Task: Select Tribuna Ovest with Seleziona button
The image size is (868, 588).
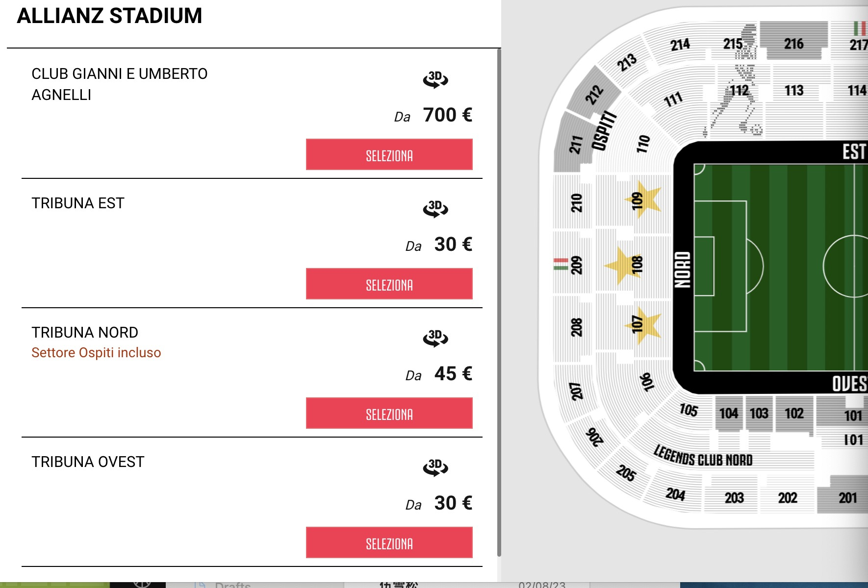Action: 389,542
